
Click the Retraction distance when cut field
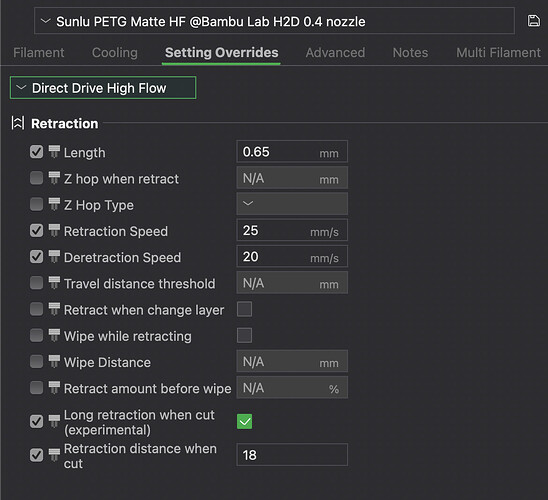click(292, 455)
